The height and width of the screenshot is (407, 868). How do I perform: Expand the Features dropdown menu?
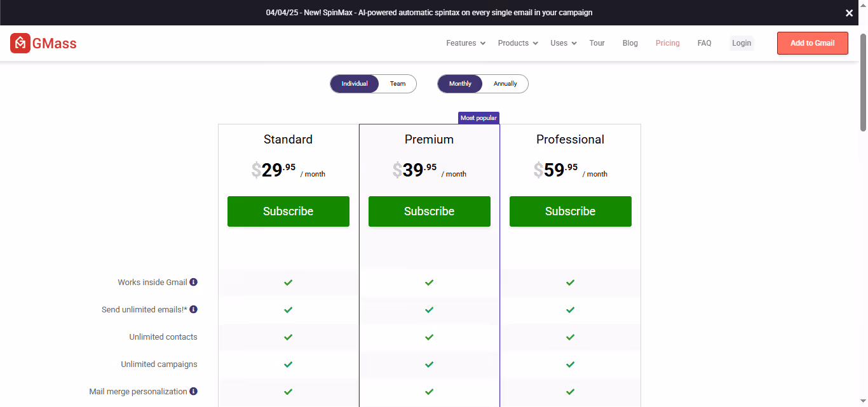(466, 43)
